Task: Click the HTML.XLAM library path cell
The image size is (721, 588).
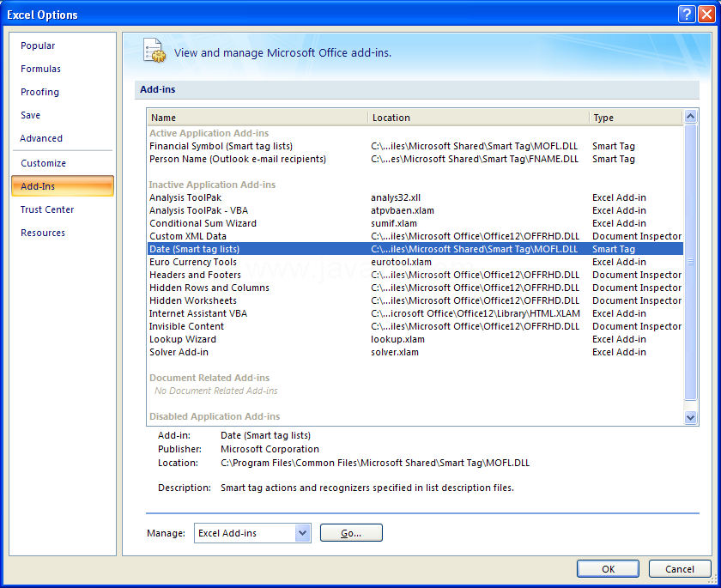Action: [476, 313]
